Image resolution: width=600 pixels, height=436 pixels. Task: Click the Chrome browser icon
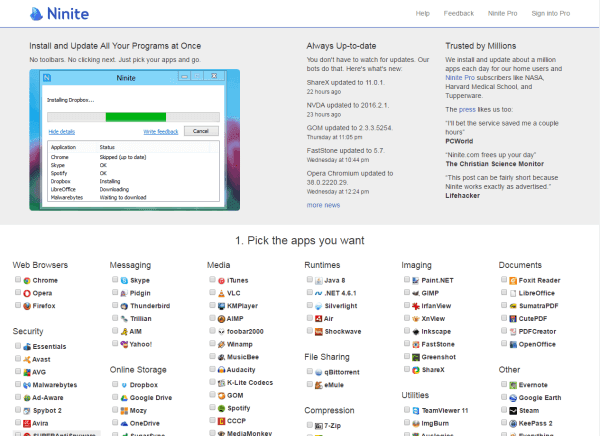click(x=27, y=281)
